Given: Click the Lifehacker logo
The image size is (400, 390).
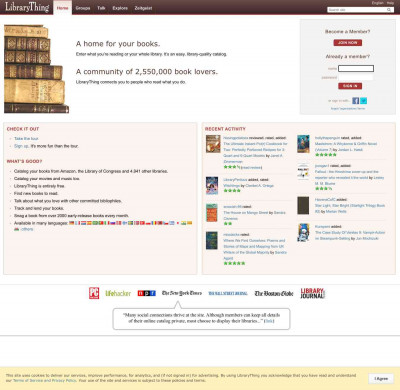Looking at the screenshot, I should 118,293.
